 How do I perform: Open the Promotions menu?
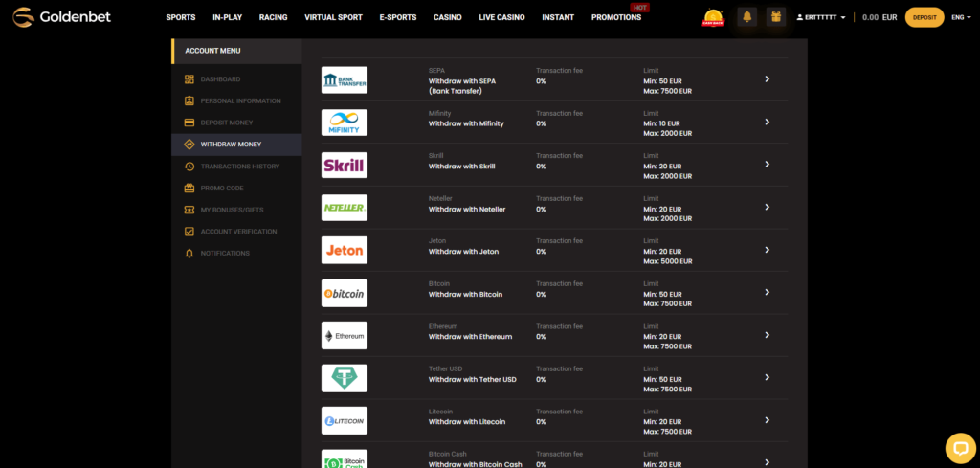click(616, 17)
